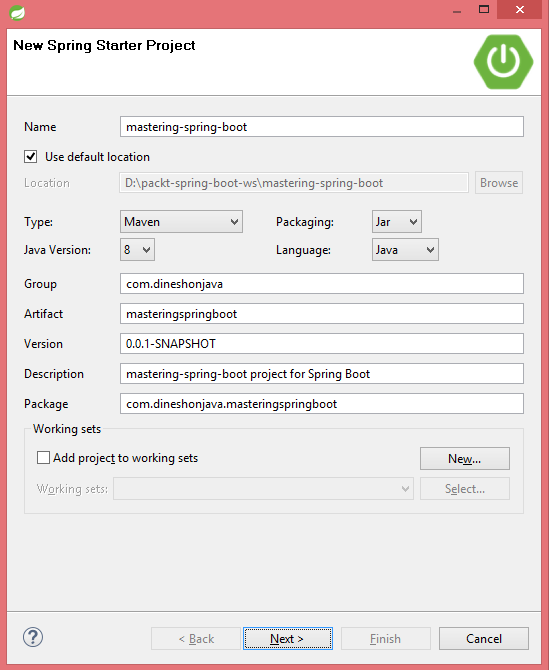Click the Next button
Screen dimensions: 549x670
pos(288,638)
